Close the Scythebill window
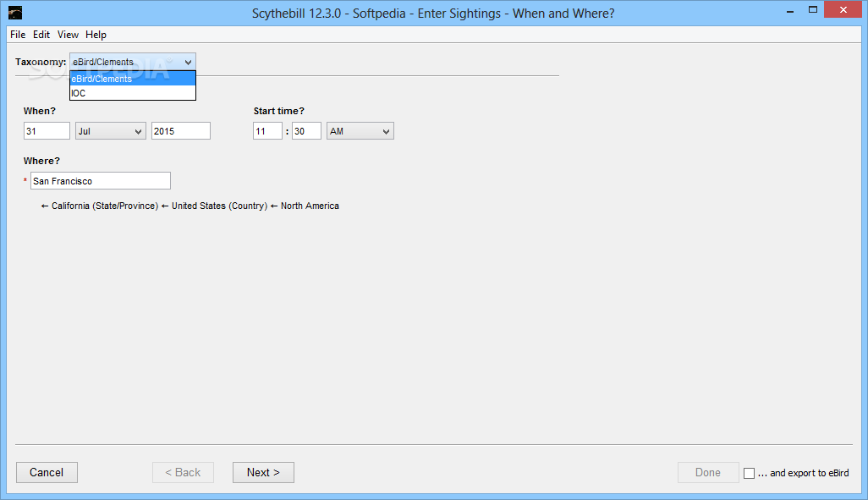The height and width of the screenshot is (500, 868). click(843, 10)
